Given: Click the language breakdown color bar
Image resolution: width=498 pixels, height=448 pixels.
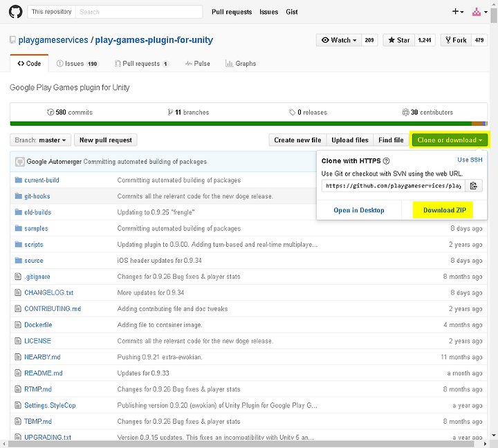Looking at the screenshot, I should 249,124.
